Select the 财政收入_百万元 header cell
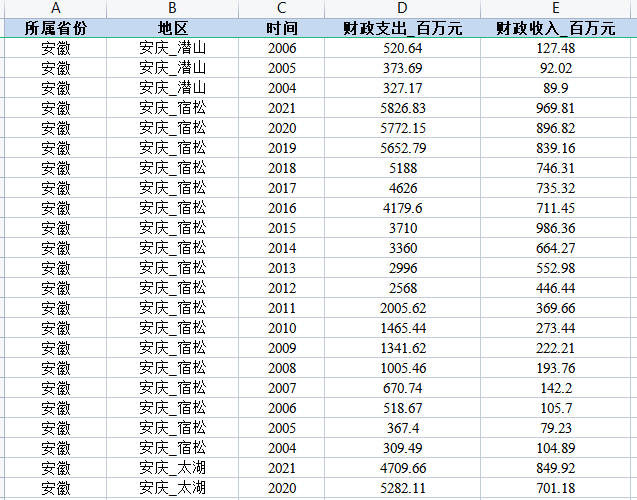Screen dimensions: 637x500 (x=555, y=28)
